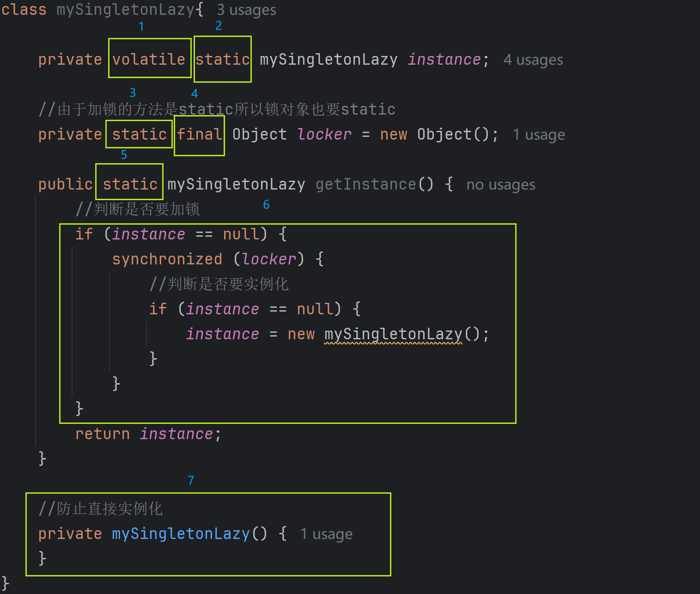700x594 pixels.
Task: Select mySingletonLazy in the private constructor declaration
Action: [181, 533]
